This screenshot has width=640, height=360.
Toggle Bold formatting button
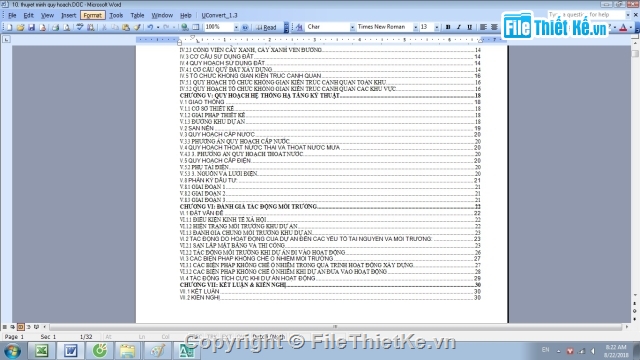click(448, 27)
